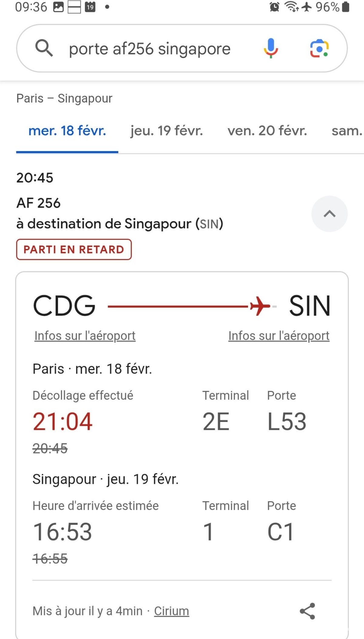Viewport: 364px width, 639px height.
Task: Tap the gallery image notification icon
Action: (x=58, y=7)
